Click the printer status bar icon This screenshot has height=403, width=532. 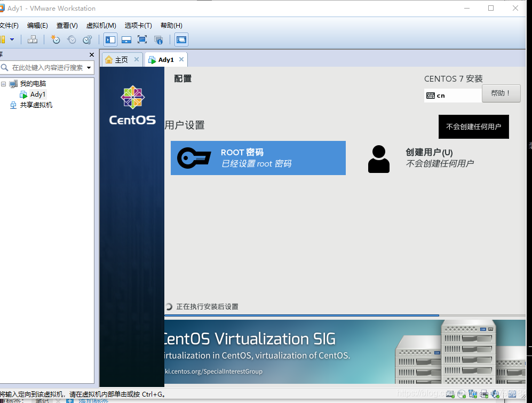[x=484, y=394]
